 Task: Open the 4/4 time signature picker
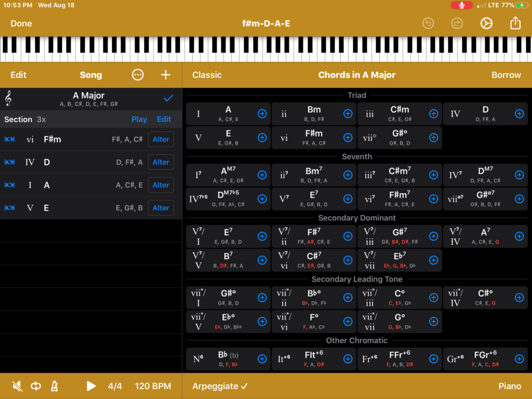pos(115,386)
